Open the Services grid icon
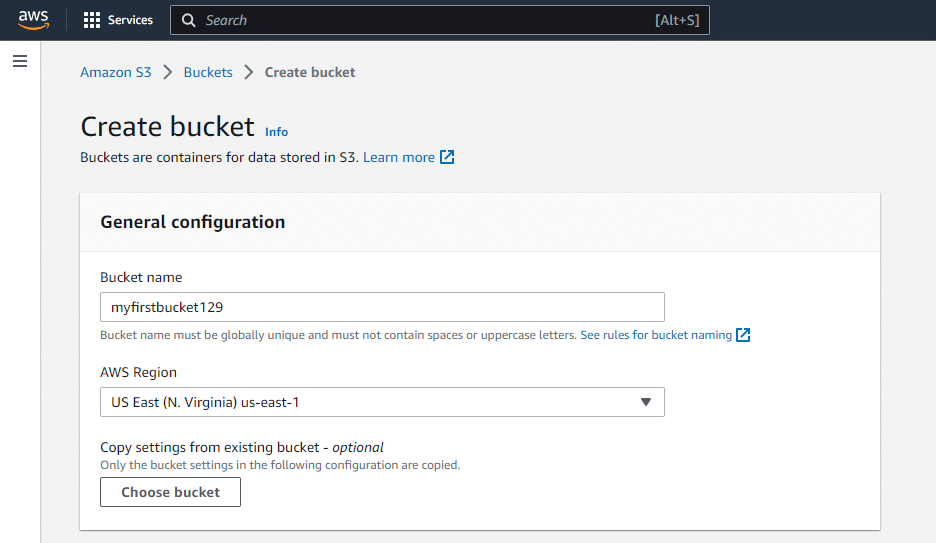 click(92, 20)
